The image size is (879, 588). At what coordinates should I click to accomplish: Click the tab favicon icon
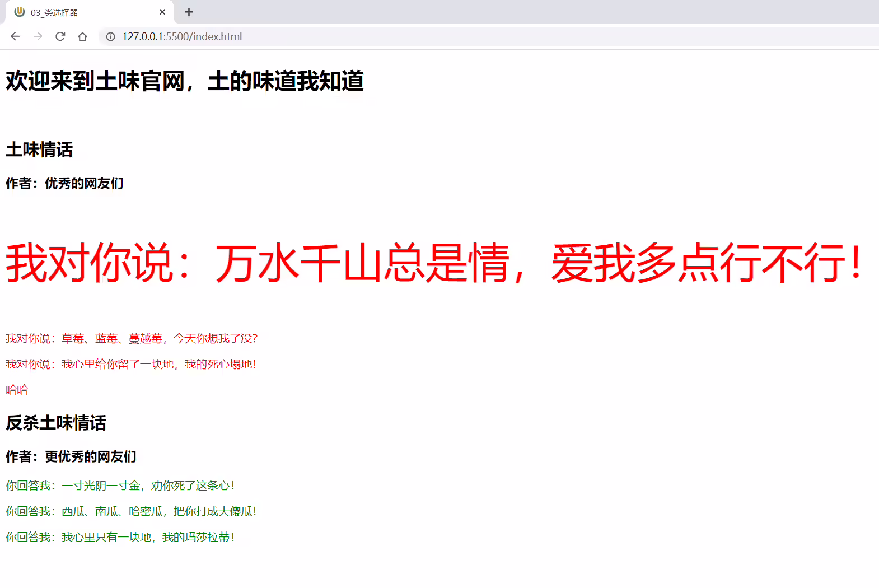coord(20,12)
